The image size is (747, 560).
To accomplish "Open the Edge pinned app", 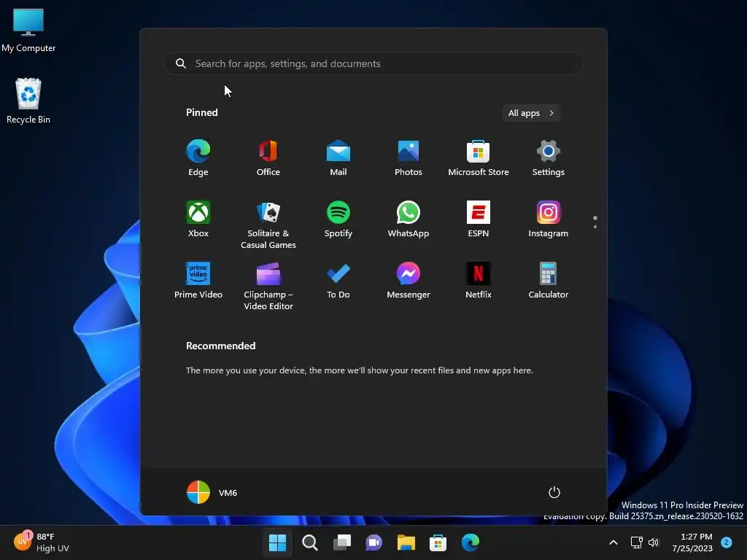I will coord(198,158).
